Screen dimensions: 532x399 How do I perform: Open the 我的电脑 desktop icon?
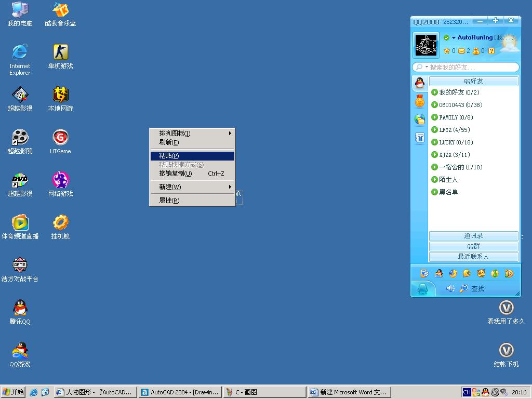[x=20, y=14]
